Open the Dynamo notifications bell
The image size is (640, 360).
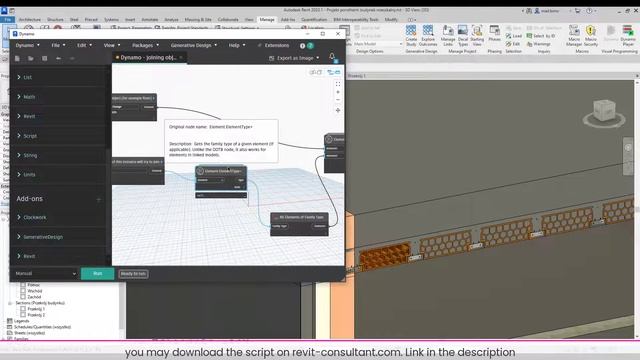tap(332, 57)
